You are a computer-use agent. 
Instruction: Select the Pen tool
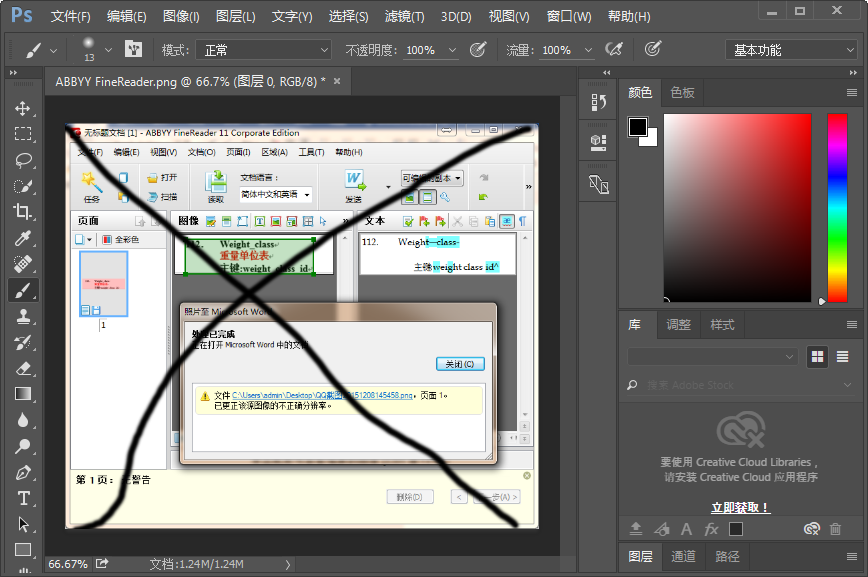(x=23, y=472)
